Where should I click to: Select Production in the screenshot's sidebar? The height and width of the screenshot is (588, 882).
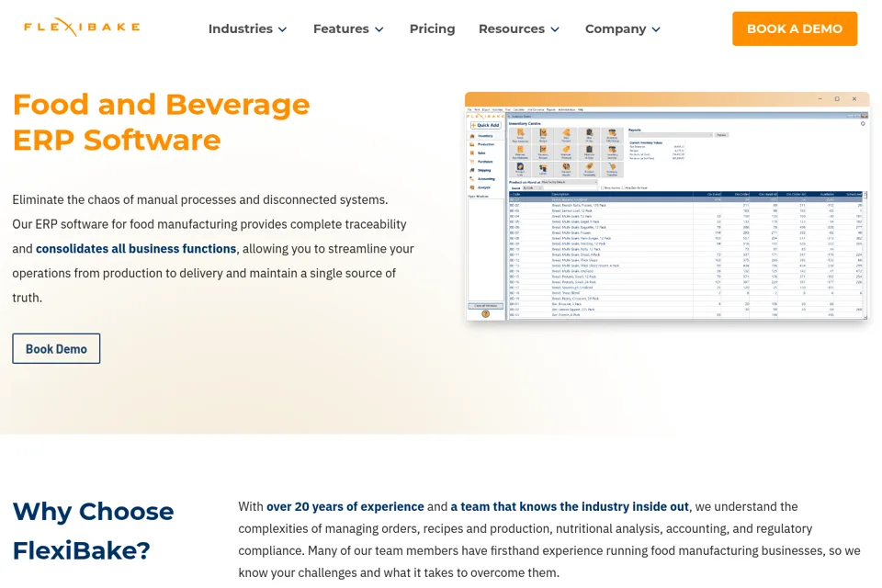tap(482, 144)
